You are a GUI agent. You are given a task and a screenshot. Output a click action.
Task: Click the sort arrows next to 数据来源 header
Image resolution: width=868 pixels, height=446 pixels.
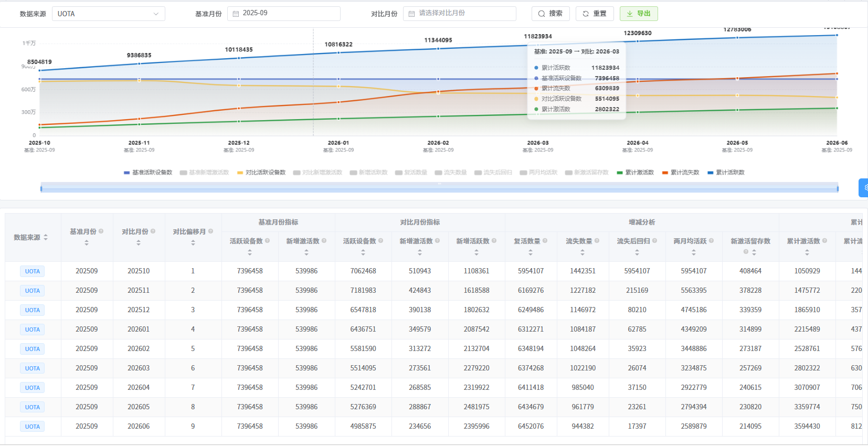pyautogui.click(x=46, y=238)
